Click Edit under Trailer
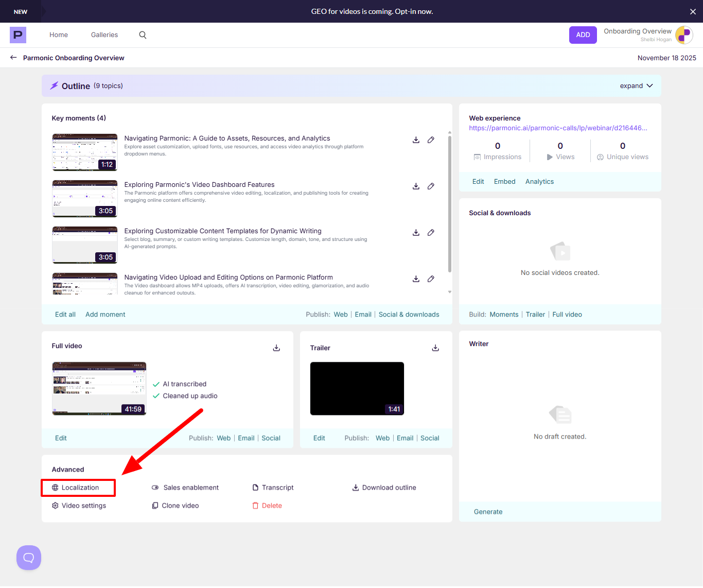The width and height of the screenshot is (703, 588). [x=319, y=438]
